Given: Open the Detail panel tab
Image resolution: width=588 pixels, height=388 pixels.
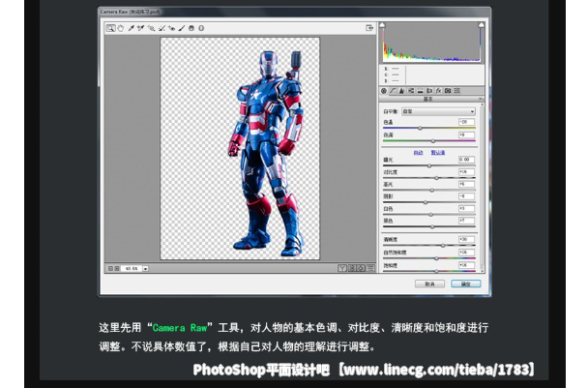Looking at the screenshot, I should (x=401, y=91).
